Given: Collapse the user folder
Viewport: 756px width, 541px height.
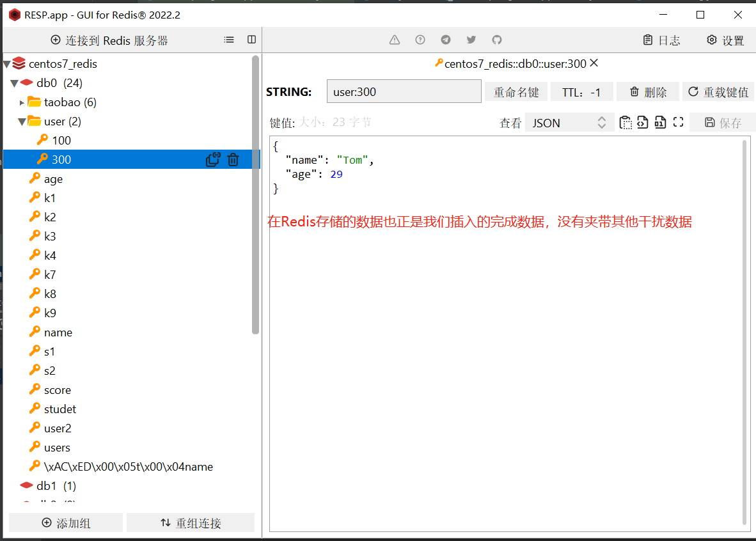Looking at the screenshot, I should coord(22,122).
